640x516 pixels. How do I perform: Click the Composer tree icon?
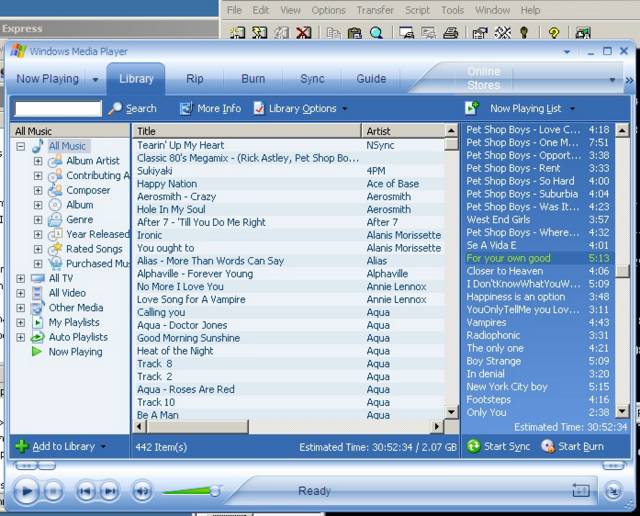click(x=55, y=190)
